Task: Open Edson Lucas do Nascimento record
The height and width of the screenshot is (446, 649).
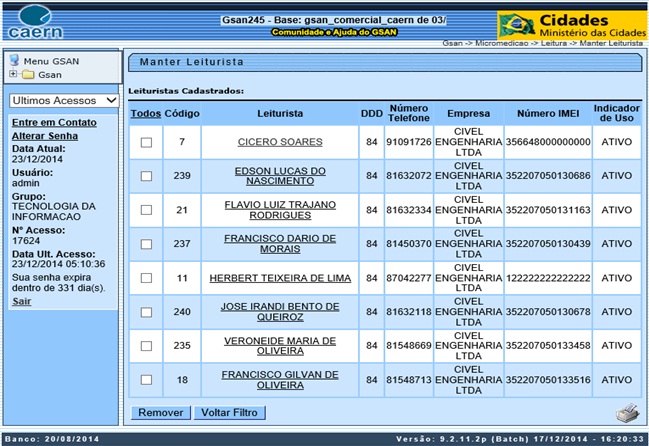Action: (279, 176)
